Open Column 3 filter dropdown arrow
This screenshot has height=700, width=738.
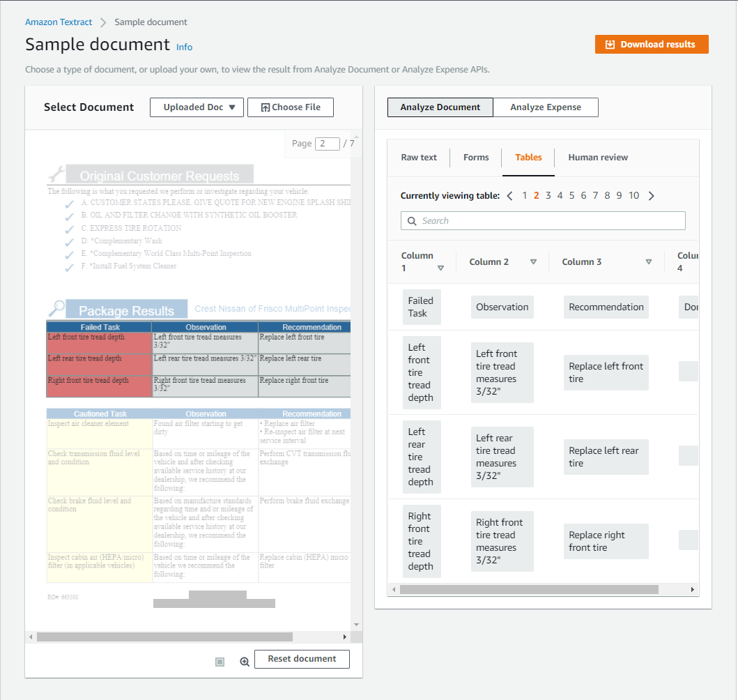pos(649,261)
